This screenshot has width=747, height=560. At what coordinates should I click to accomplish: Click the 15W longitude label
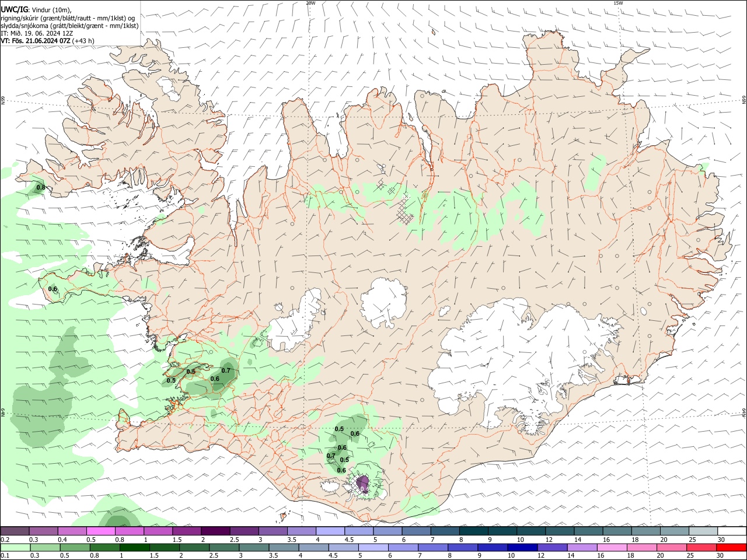click(618, 3)
